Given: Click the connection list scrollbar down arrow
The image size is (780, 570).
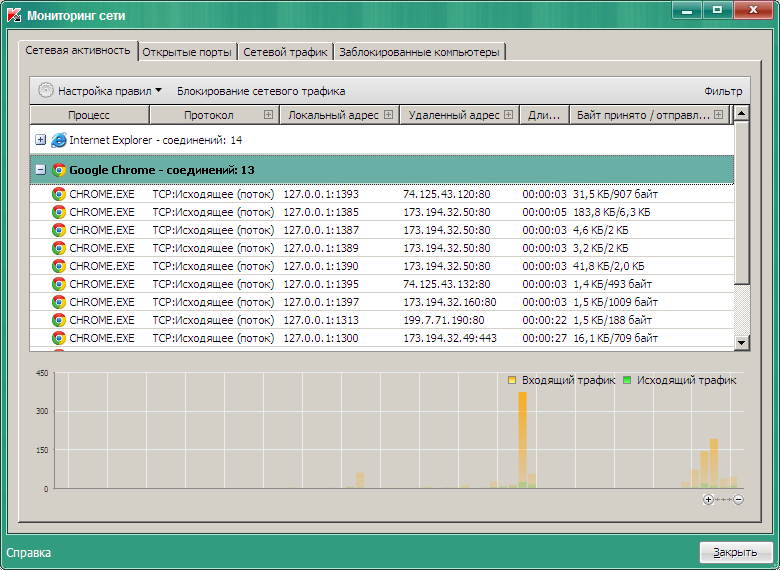Looking at the screenshot, I should (741, 342).
